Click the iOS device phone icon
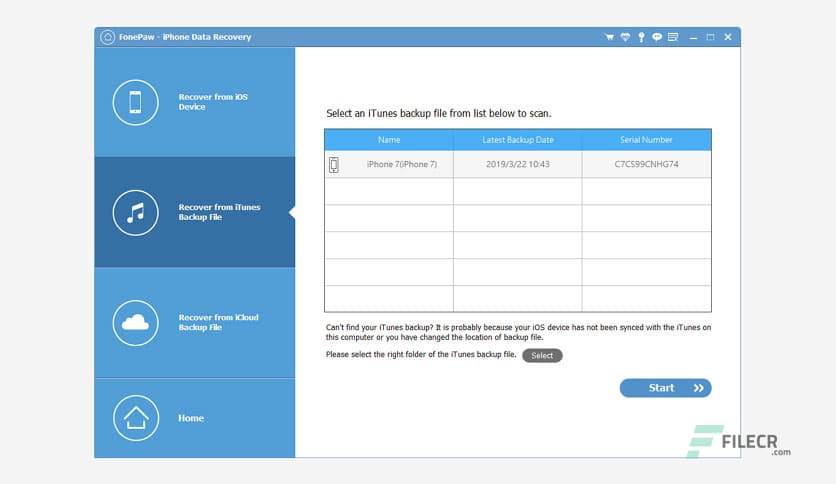 pos(135,102)
